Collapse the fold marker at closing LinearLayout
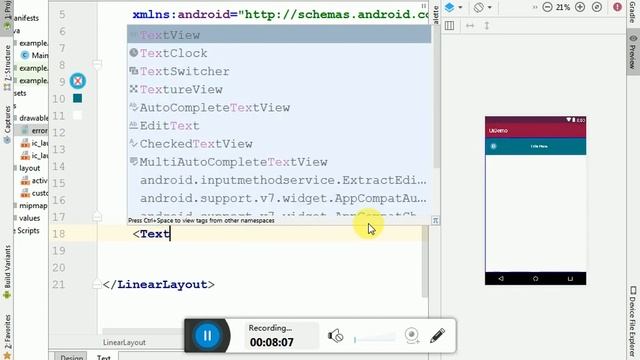Screen dimensions: 640x360 tap(97, 284)
